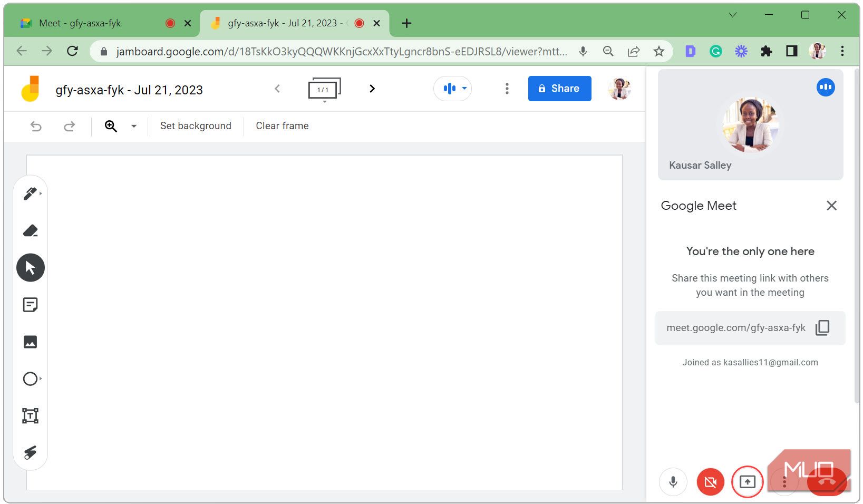This screenshot has height=504, width=863.
Task: Copy the meeting link meet.google.com/gfy-asxa-fyk
Action: coord(822,328)
